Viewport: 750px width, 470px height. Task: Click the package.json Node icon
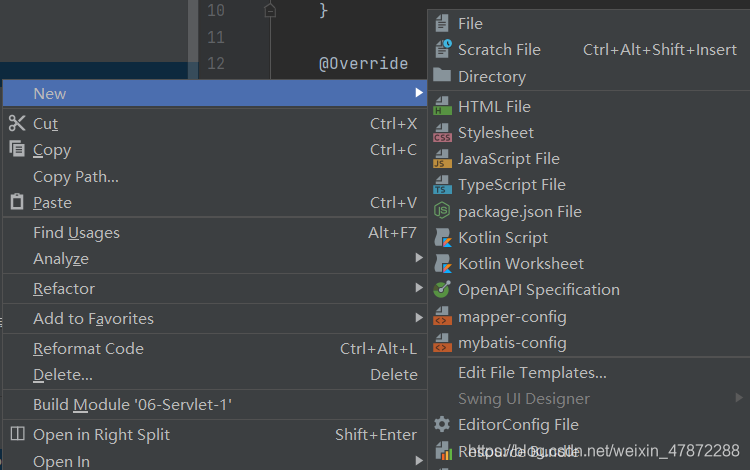(x=442, y=211)
